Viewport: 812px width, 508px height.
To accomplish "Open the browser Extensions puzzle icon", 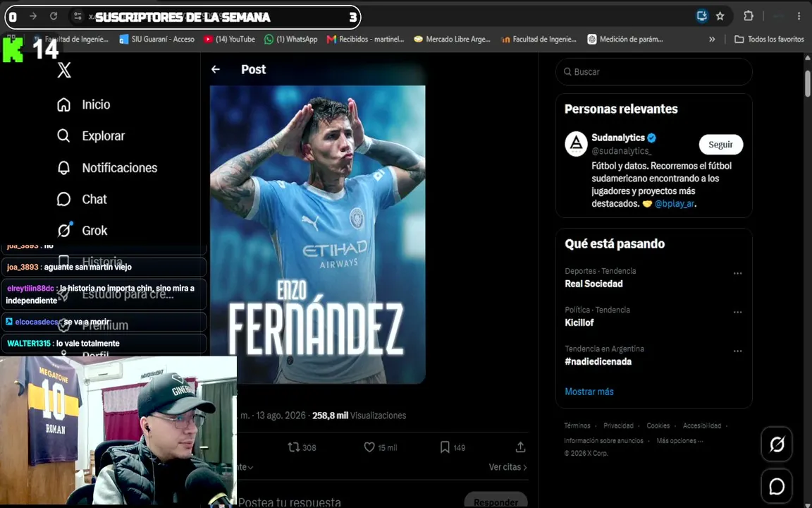I will [x=749, y=16].
